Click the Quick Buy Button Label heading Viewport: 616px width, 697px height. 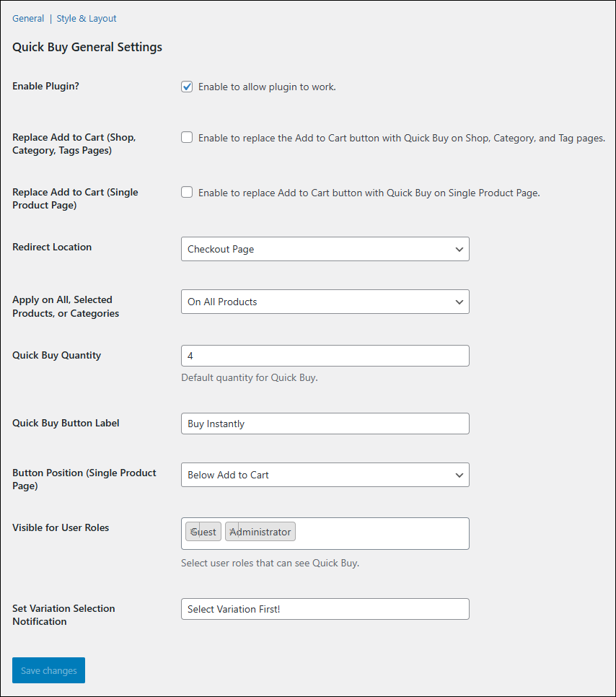pyautogui.click(x=66, y=423)
